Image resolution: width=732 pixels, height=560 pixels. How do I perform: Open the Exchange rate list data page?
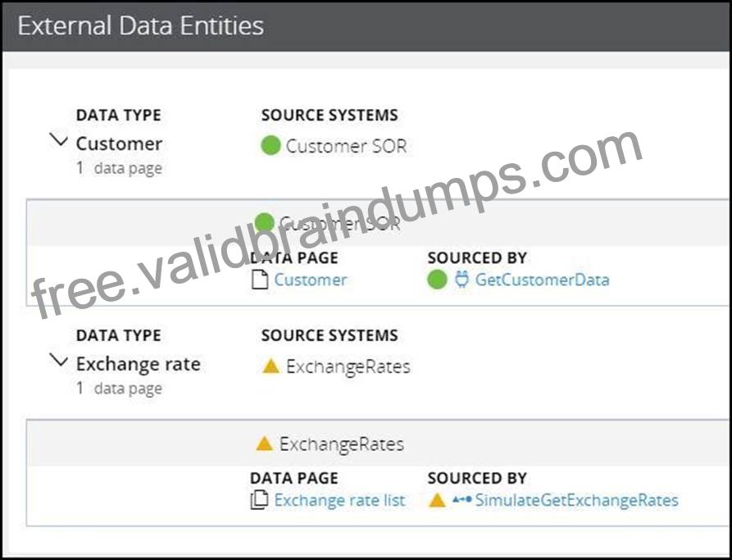click(x=339, y=500)
